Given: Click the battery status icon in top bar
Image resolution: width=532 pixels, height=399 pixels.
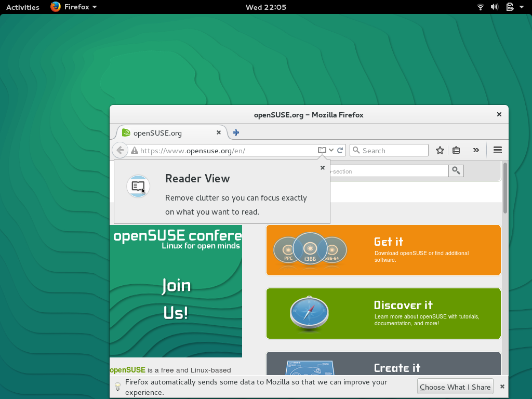Looking at the screenshot, I should [510, 7].
